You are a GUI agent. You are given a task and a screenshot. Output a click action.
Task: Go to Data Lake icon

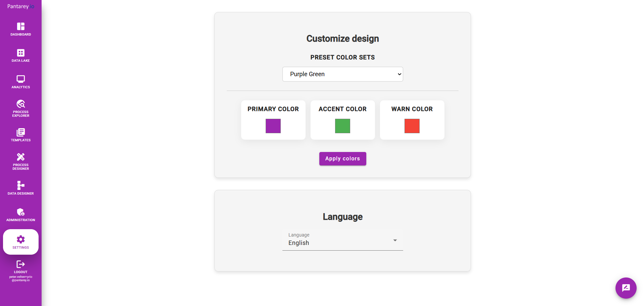click(21, 53)
